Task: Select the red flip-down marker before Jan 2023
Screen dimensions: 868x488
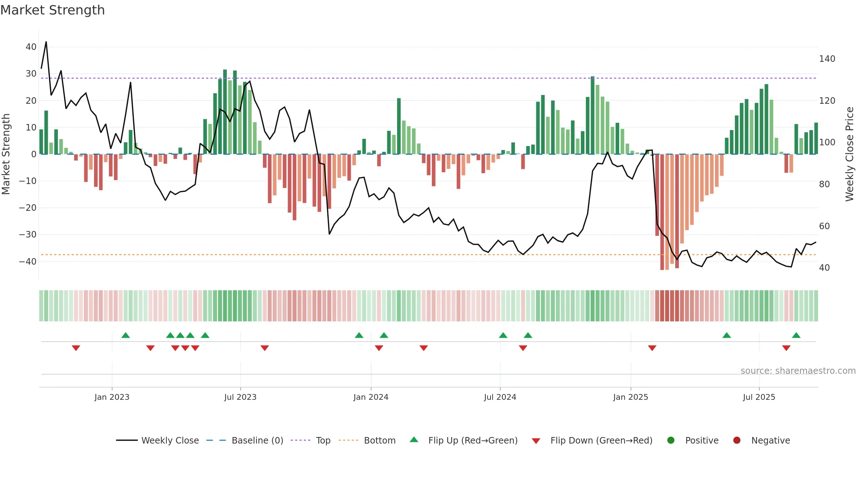Action: (x=76, y=348)
